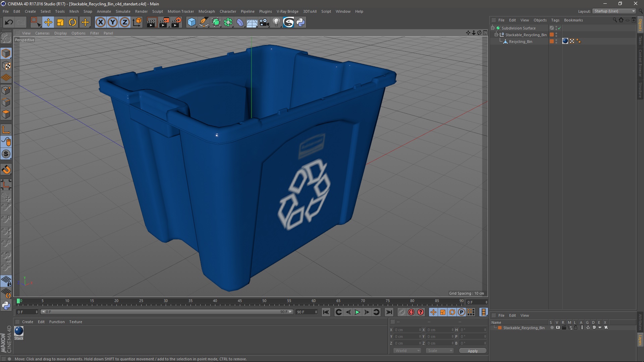Add a Floor environment object

(252, 22)
